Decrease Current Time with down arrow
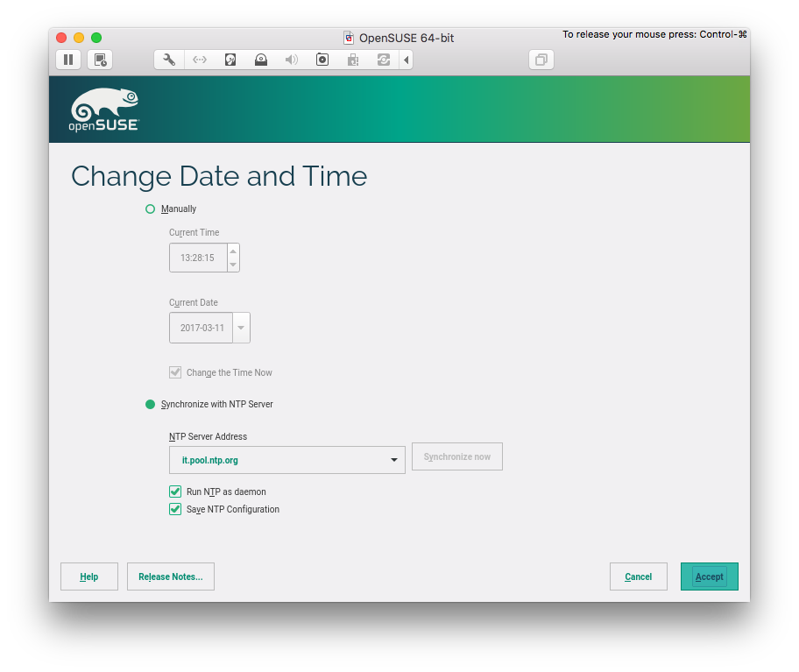 pyautogui.click(x=233, y=265)
